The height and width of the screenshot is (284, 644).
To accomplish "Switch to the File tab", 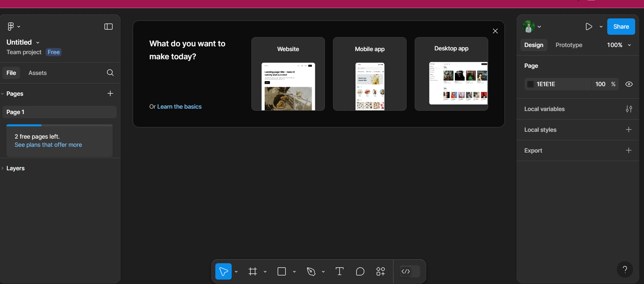I will 11,73.
